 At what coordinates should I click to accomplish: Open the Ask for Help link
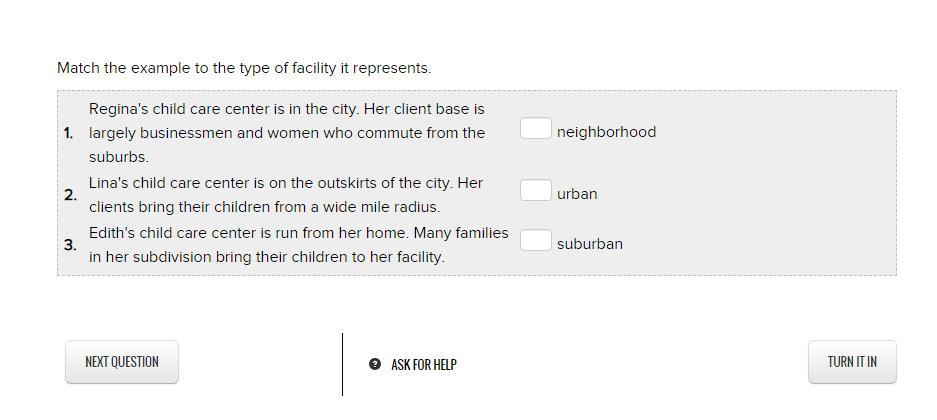point(423,365)
